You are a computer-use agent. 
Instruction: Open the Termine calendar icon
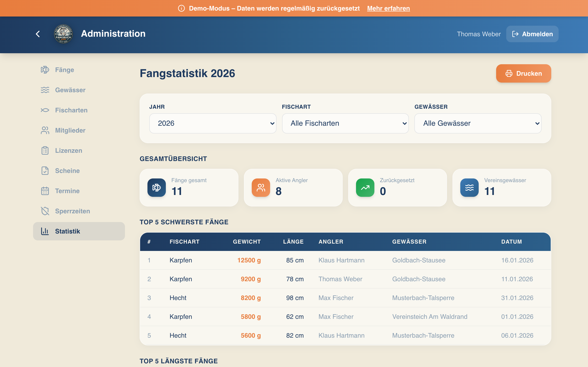pyautogui.click(x=45, y=191)
